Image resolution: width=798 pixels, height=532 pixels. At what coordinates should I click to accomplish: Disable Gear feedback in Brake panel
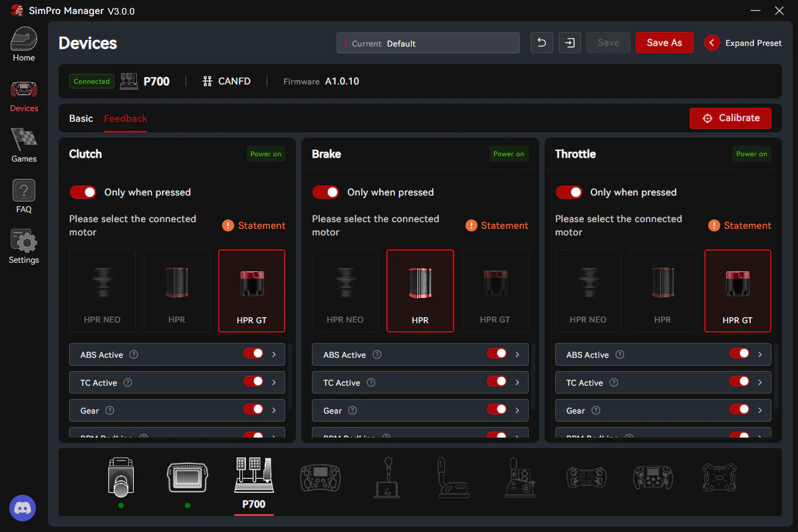click(x=497, y=410)
